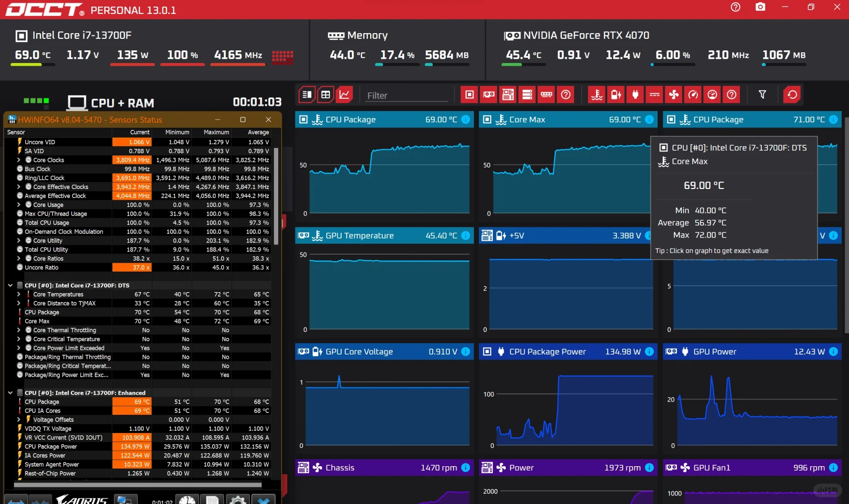Click the GPU Core Voltage graph card title

pyautogui.click(x=359, y=352)
